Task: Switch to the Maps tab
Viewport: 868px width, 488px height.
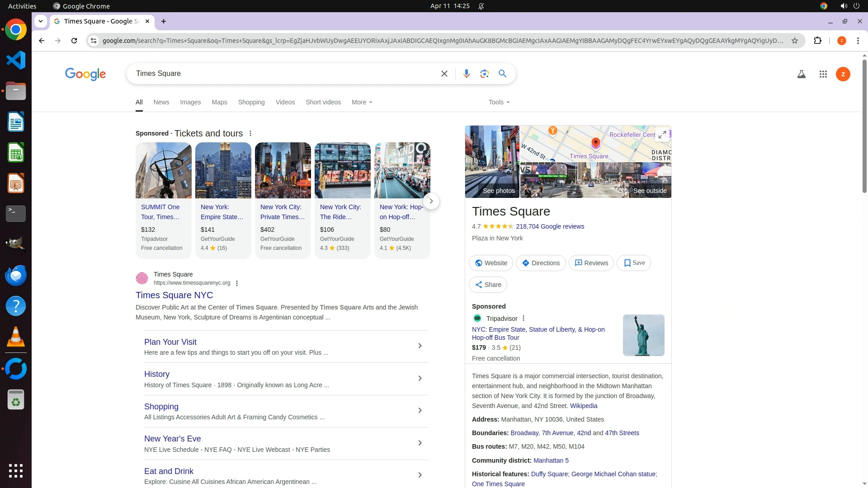Action: [x=219, y=102]
